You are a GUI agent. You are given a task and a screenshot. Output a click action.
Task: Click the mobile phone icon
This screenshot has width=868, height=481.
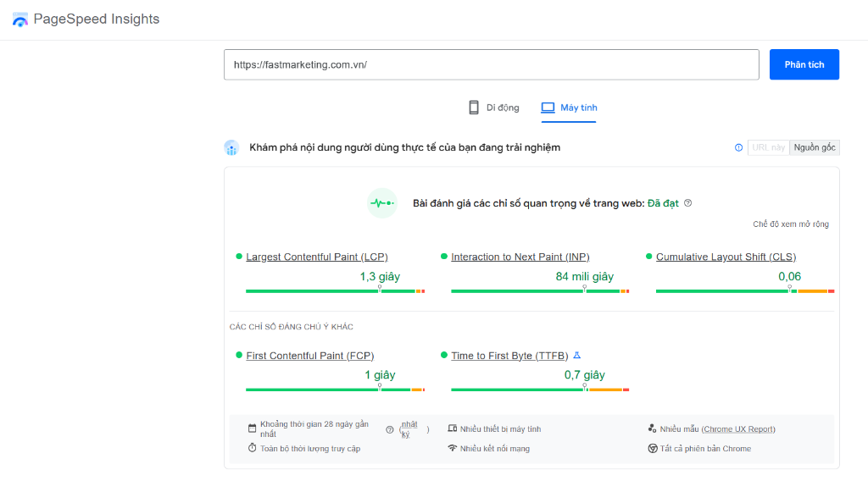pyautogui.click(x=473, y=108)
